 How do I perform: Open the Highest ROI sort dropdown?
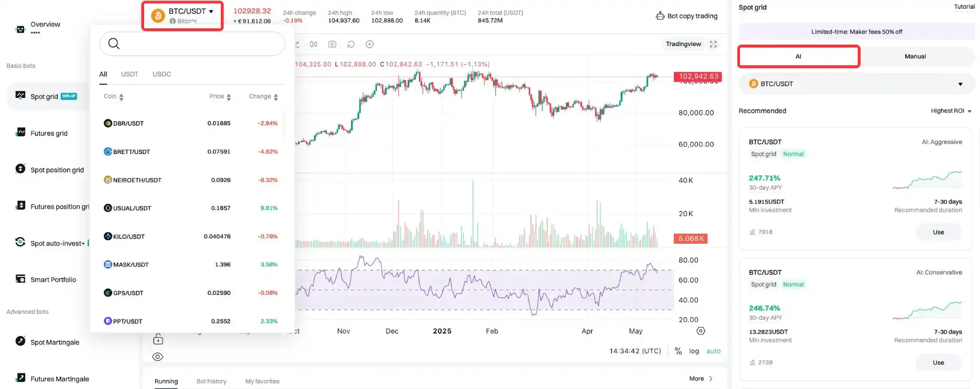coord(950,111)
